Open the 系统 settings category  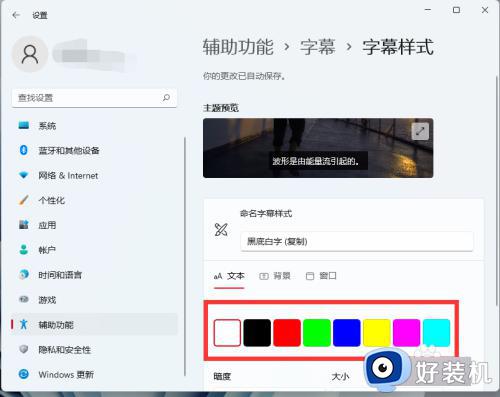[x=94, y=126]
